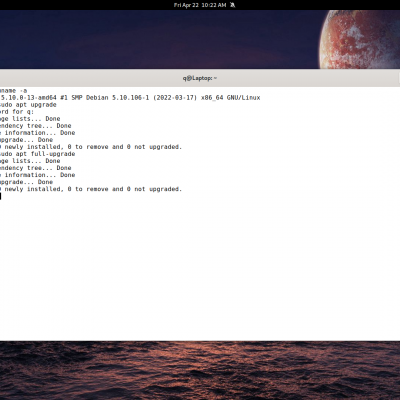Click the first 'upgrade... Done' line
The image size is (400, 400).
click(26, 140)
